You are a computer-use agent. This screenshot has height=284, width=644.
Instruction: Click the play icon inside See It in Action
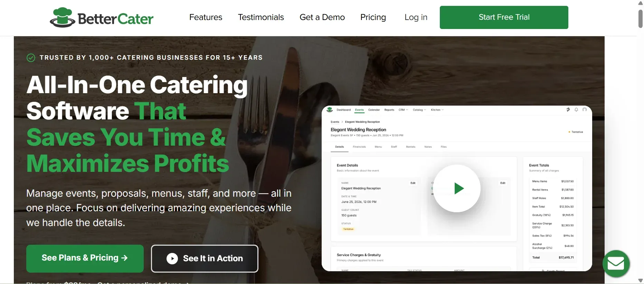pos(172,258)
